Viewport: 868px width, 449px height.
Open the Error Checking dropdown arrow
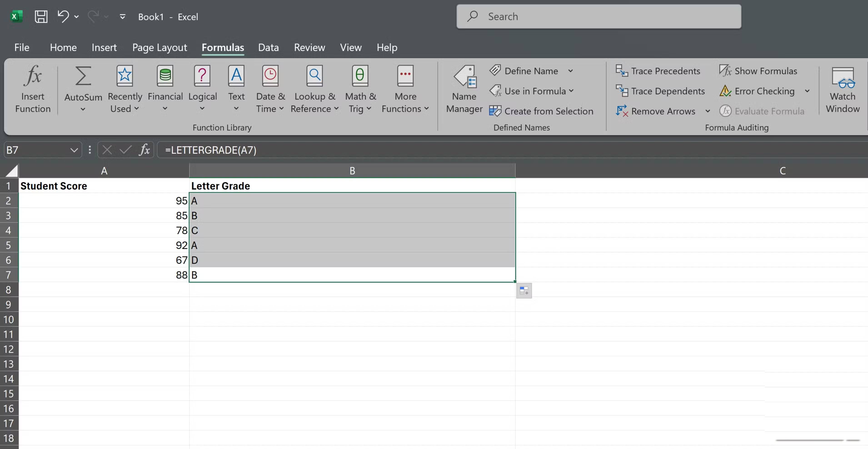point(807,91)
